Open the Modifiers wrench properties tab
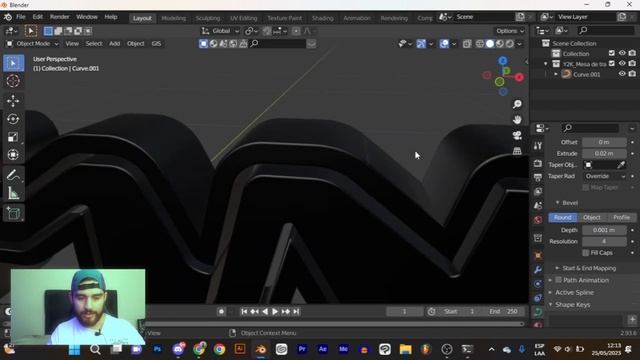The image size is (640, 360). click(x=538, y=269)
